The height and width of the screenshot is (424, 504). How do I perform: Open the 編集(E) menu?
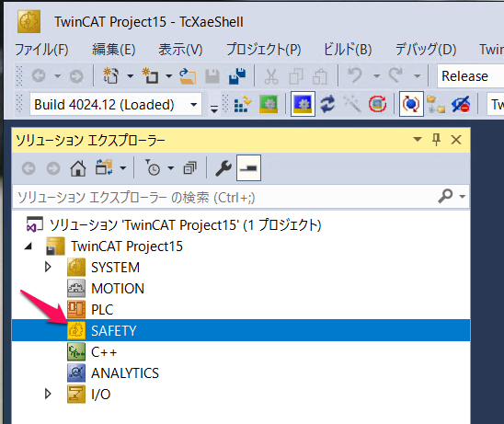tap(114, 50)
